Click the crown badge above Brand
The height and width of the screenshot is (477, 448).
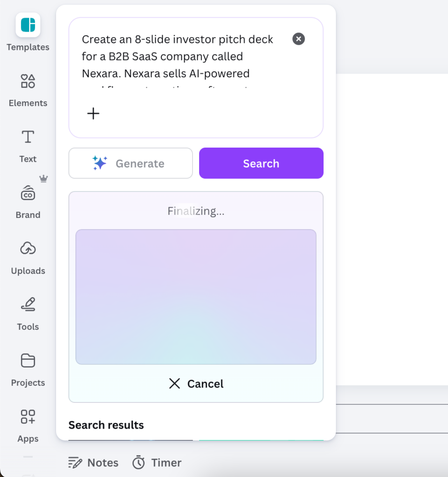pyautogui.click(x=43, y=178)
